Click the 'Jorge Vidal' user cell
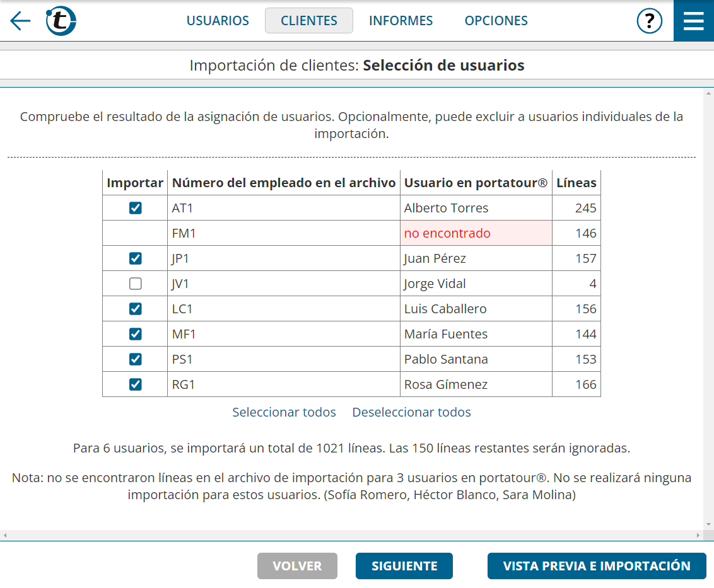Viewport: 714px width, 588px height. click(476, 284)
